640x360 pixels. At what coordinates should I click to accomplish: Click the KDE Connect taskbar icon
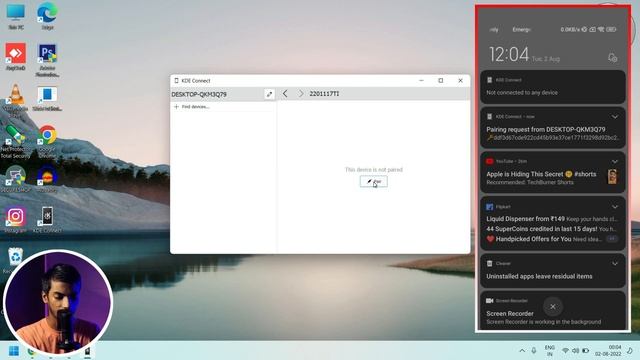click(x=87, y=351)
